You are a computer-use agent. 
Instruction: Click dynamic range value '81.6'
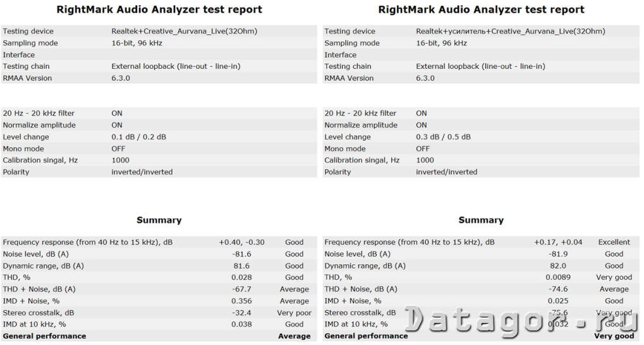(241, 266)
